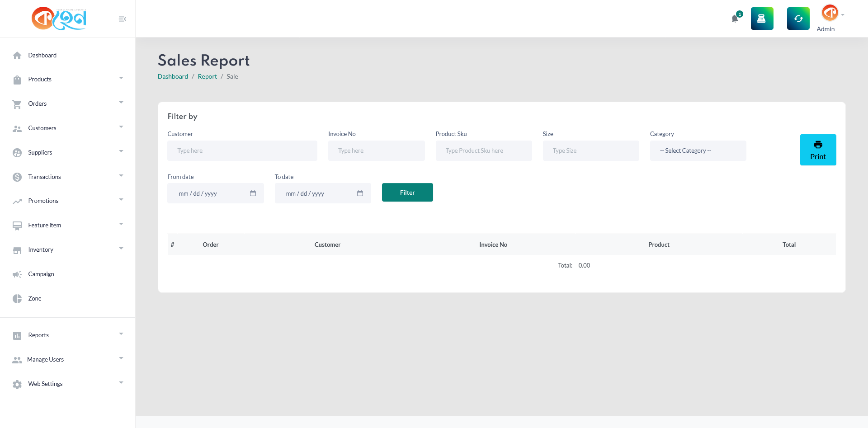The image size is (868, 428).
Task: Go to Dashboard breadcrumb link
Action: [173, 77]
